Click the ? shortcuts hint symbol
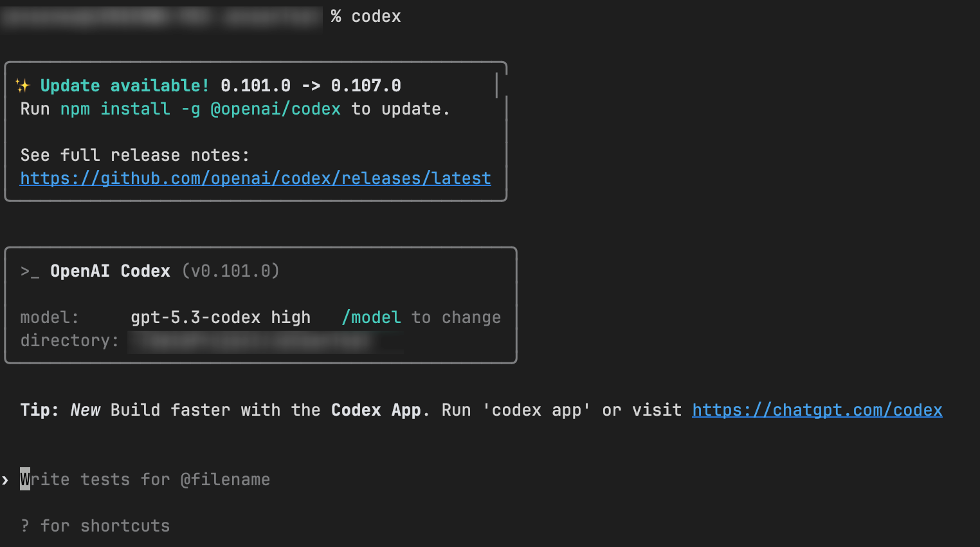The height and width of the screenshot is (547, 980). (24, 526)
